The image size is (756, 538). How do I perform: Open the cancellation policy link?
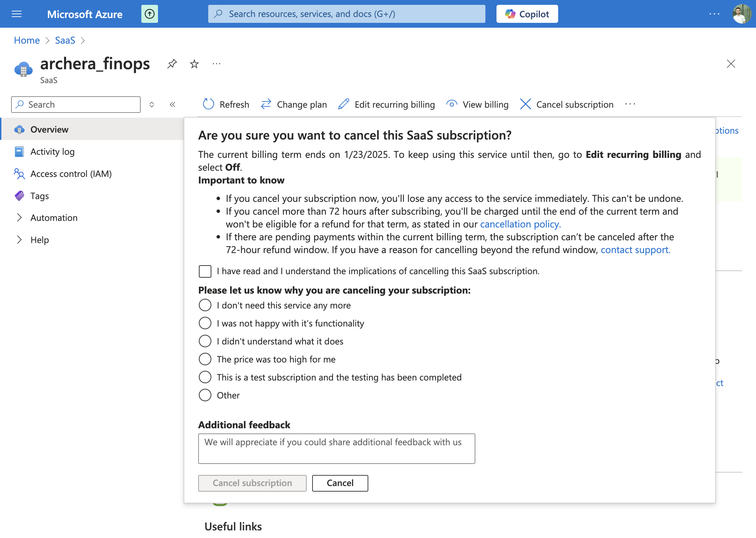520,224
